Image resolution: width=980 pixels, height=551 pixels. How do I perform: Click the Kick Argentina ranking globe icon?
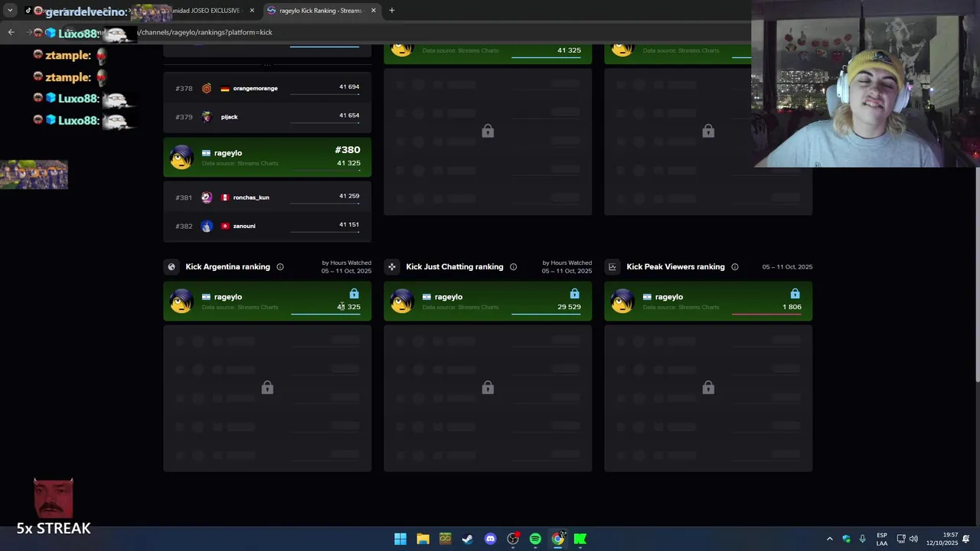pyautogui.click(x=171, y=266)
